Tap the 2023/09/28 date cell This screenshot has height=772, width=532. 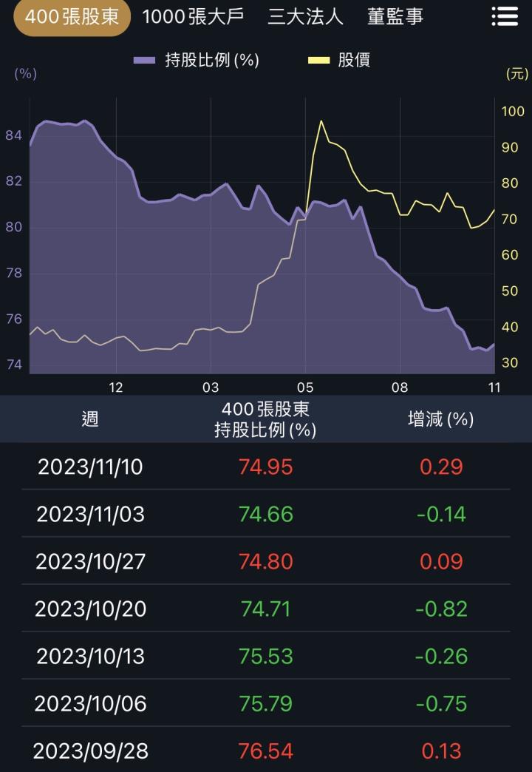coord(90,751)
